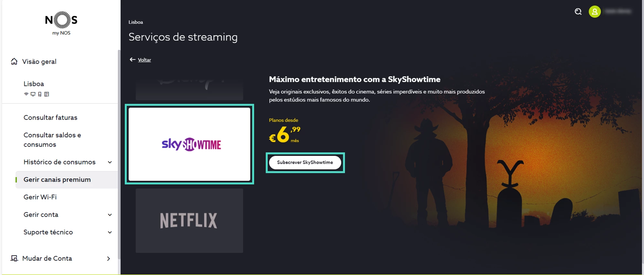
Task: Click the mobile phone service icon under Lisboa
Action: (x=40, y=94)
